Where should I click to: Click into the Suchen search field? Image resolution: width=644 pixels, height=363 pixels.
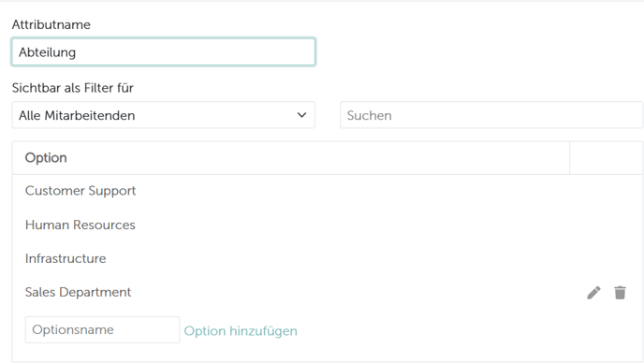491,115
